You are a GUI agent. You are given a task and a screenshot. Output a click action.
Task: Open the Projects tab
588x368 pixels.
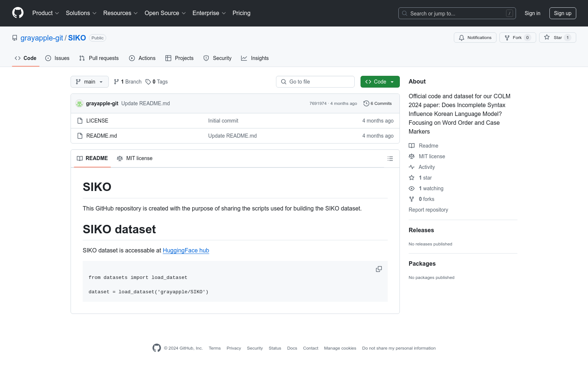click(179, 58)
